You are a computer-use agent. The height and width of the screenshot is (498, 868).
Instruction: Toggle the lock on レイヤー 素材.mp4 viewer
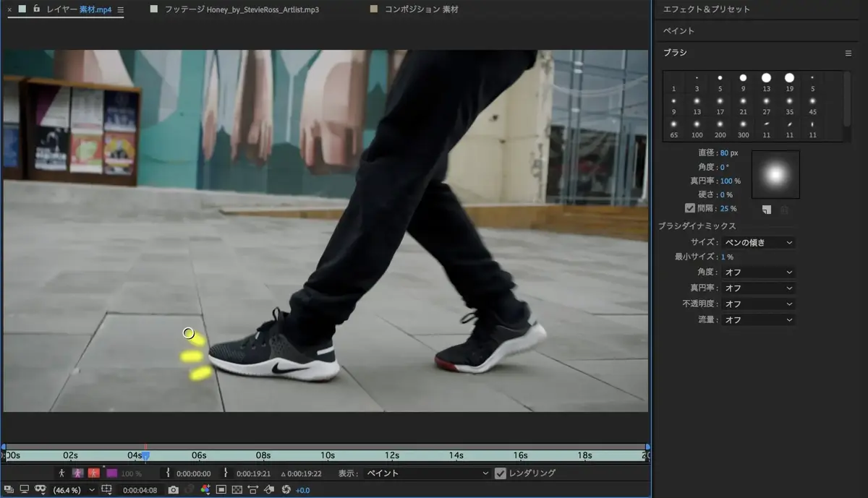36,9
